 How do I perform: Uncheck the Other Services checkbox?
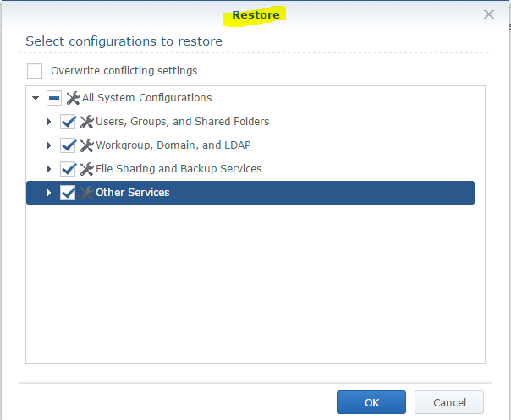(x=69, y=193)
